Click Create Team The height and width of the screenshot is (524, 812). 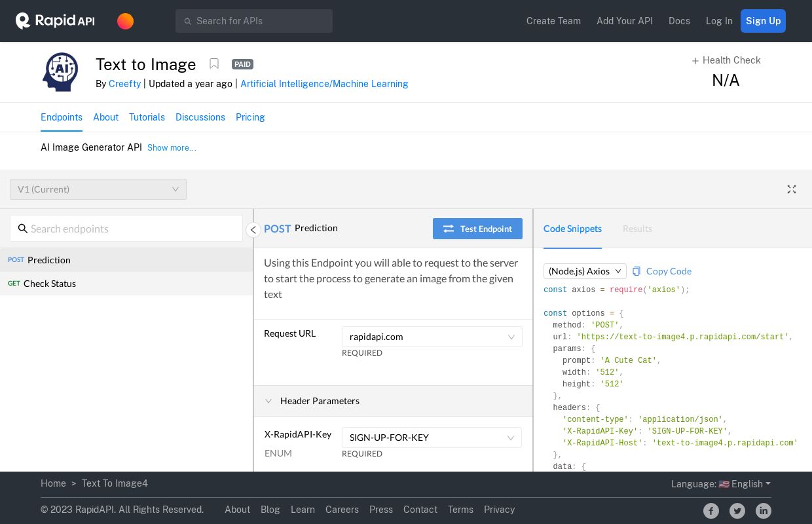(x=553, y=21)
